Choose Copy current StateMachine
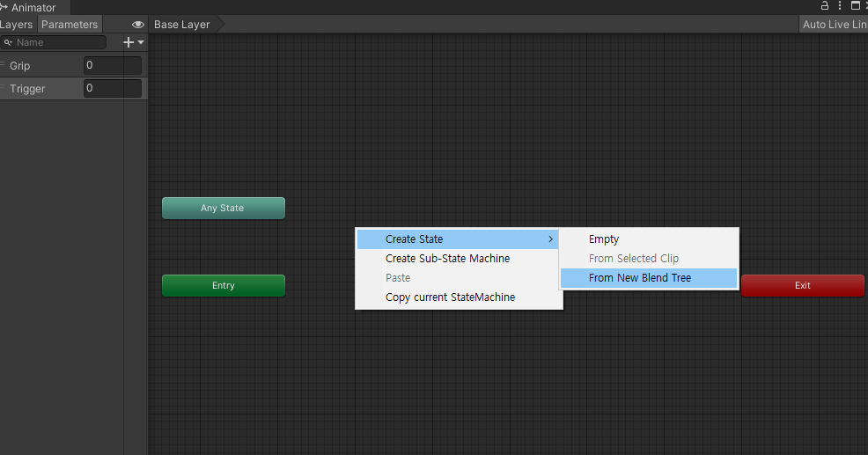The image size is (868, 455). click(x=458, y=297)
